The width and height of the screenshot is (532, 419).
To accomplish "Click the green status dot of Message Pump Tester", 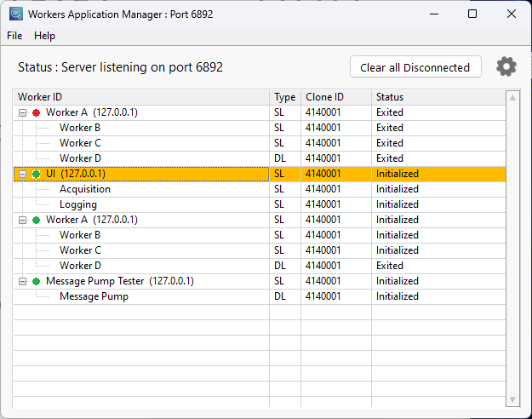I will coord(36,281).
